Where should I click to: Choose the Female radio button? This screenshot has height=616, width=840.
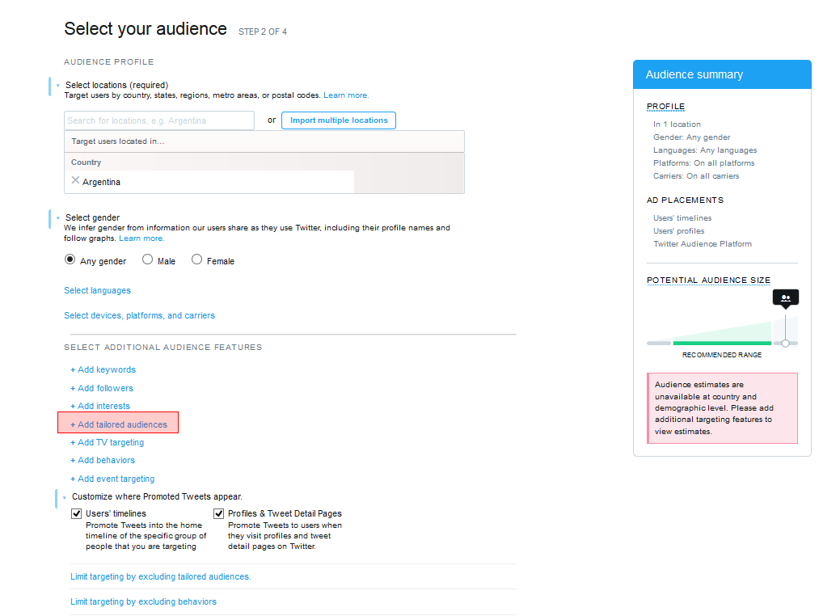(197, 260)
